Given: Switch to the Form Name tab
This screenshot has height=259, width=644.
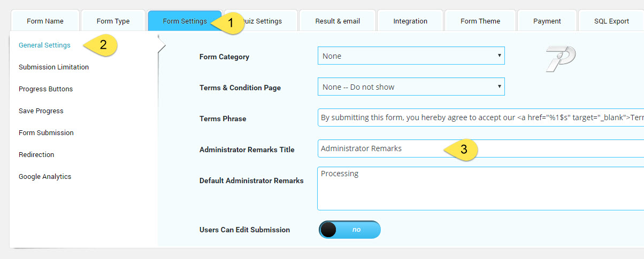Looking at the screenshot, I should coord(45,21).
